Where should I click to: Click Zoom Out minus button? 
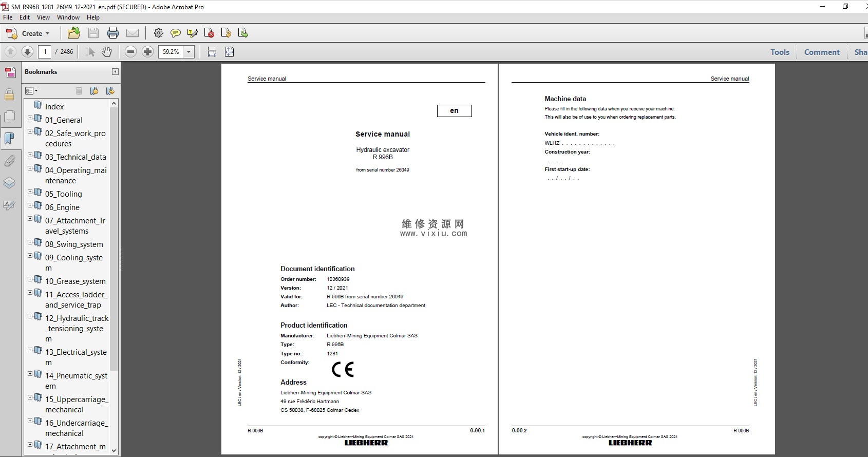[131, 52]
